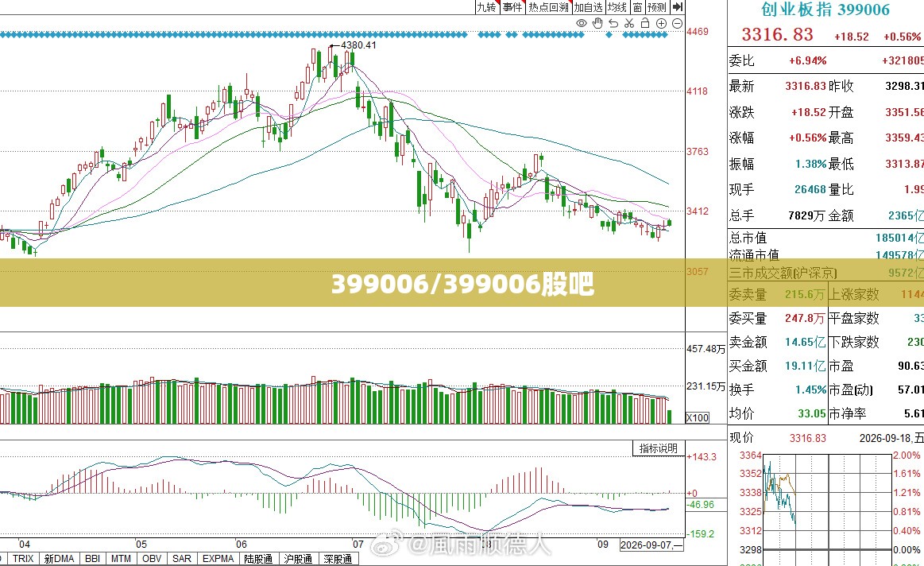
Task: Click the 2026-09-07 date box on timeline
Action: [x=651, y=545]
